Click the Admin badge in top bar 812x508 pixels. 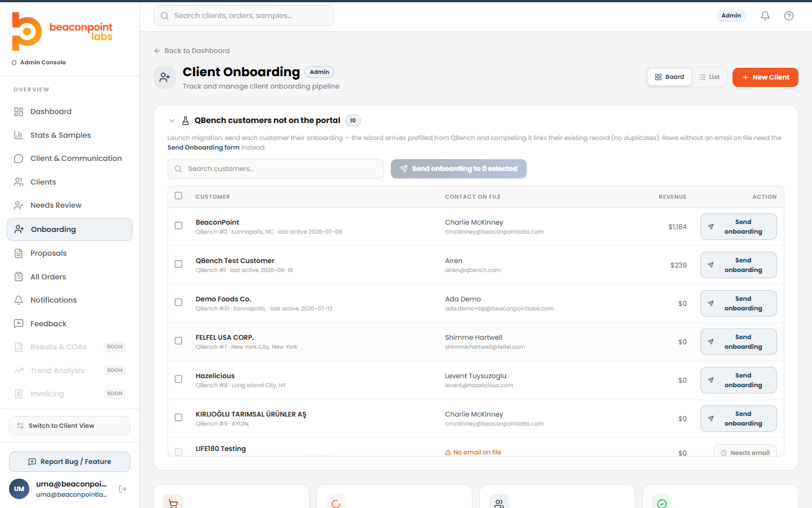731,16
